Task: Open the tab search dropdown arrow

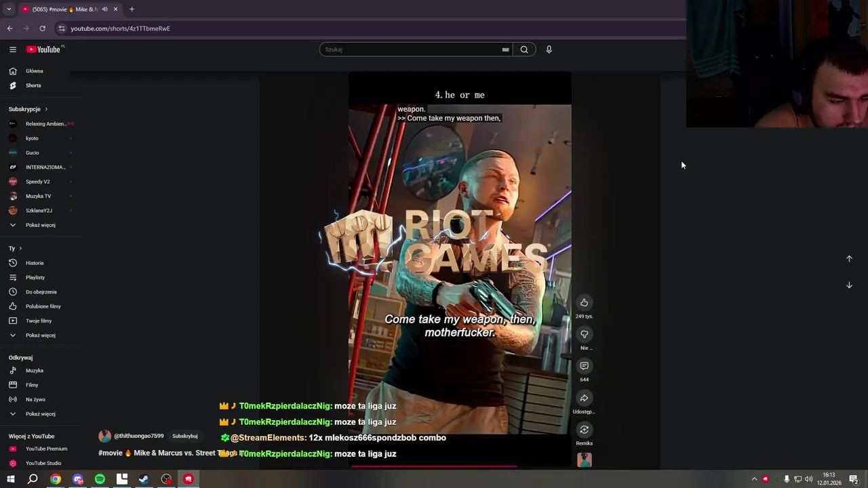Action: click(x=9, y=9)
